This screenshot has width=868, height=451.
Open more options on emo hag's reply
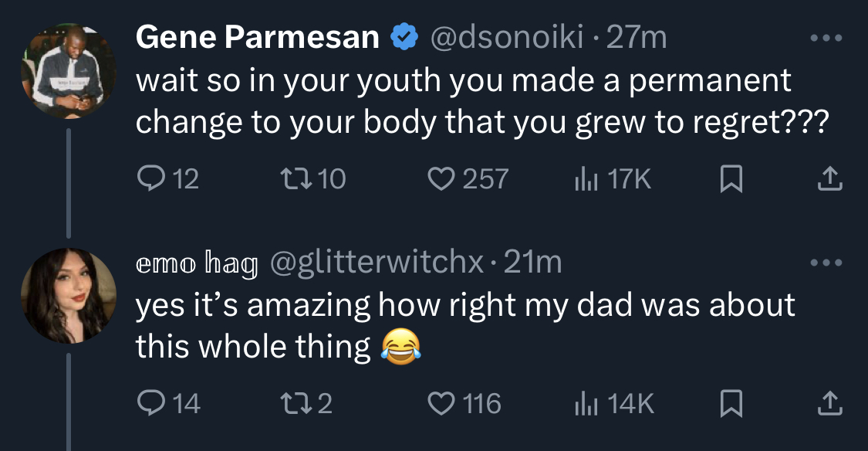pyautogui.click(x=826, y=263)
